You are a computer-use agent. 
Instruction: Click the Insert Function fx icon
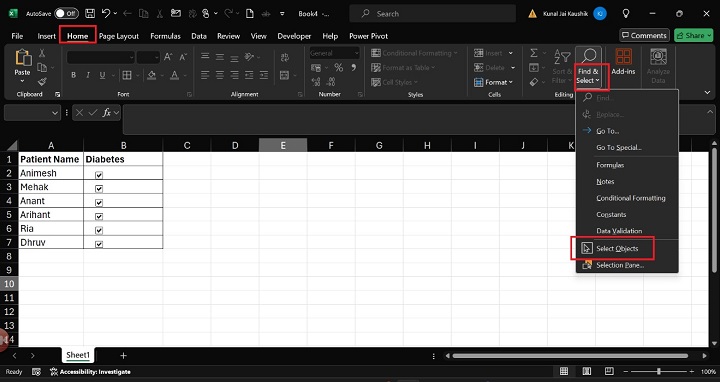[107, 112]
